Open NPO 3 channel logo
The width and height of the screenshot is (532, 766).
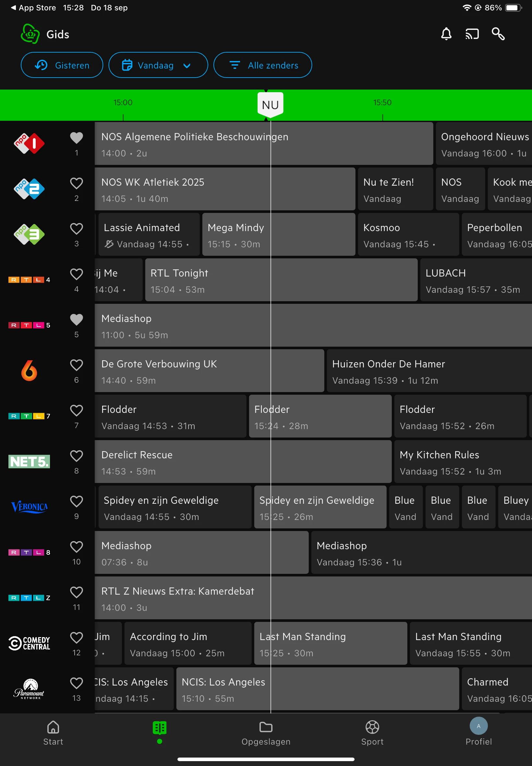[x=29, y=234]
